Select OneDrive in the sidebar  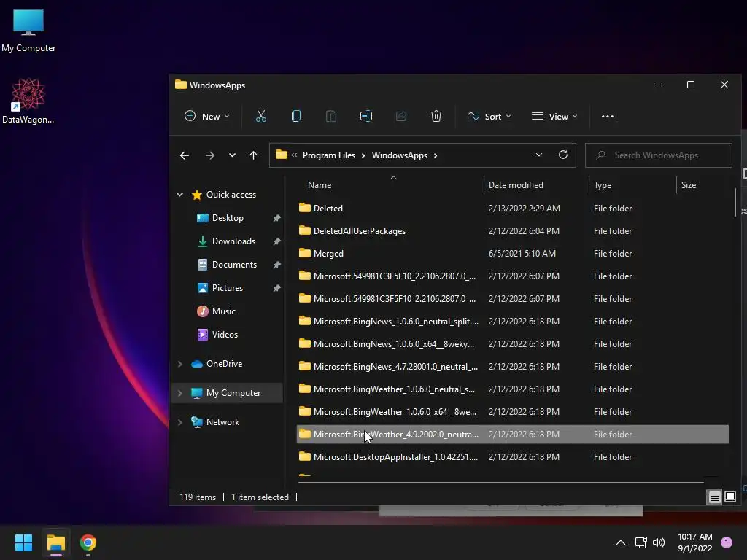[x=224, y=364]
